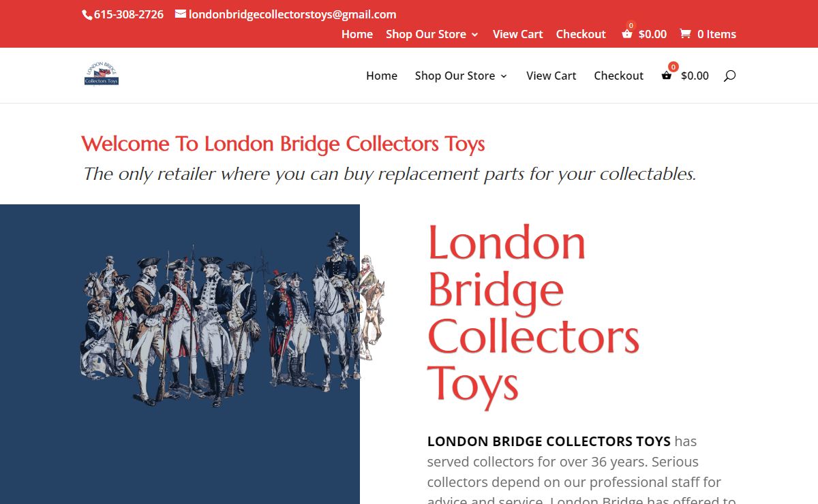
Task: Open View Cart in the white navigation
Action: click(x=551, y=76)
